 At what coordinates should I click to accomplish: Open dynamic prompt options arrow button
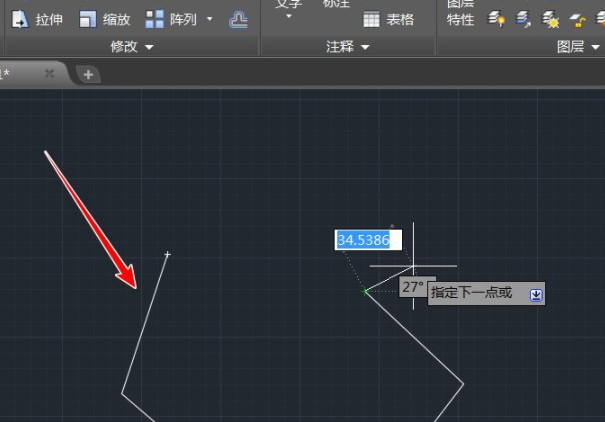(x=536, y=294)
